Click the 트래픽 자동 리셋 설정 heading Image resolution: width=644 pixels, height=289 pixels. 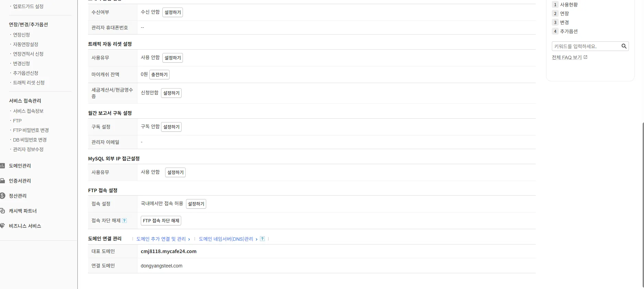(110, 44)
